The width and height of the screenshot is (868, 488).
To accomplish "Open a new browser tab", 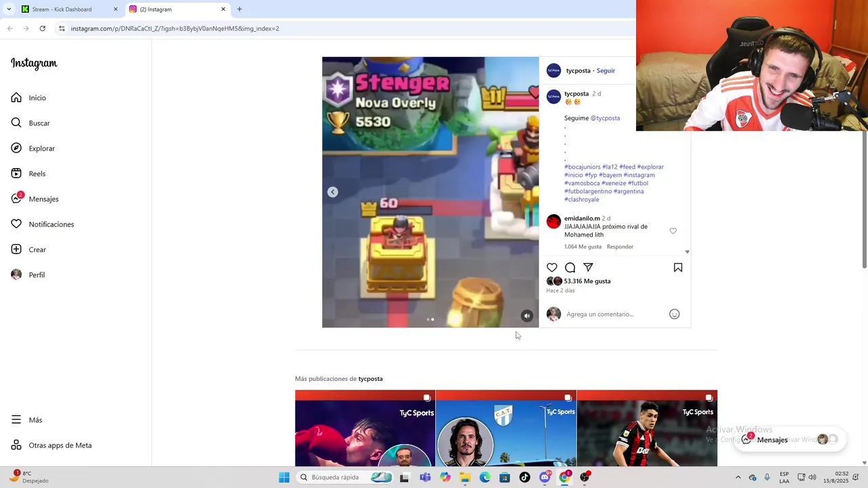I will coord(239,9).
